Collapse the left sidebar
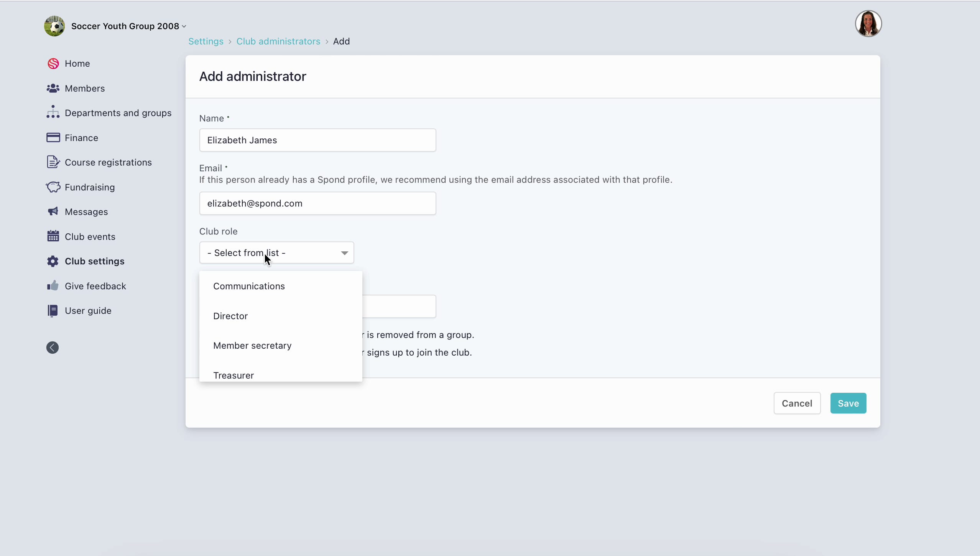This screenshot has width=980, height=556. click(x=52, y=347)
